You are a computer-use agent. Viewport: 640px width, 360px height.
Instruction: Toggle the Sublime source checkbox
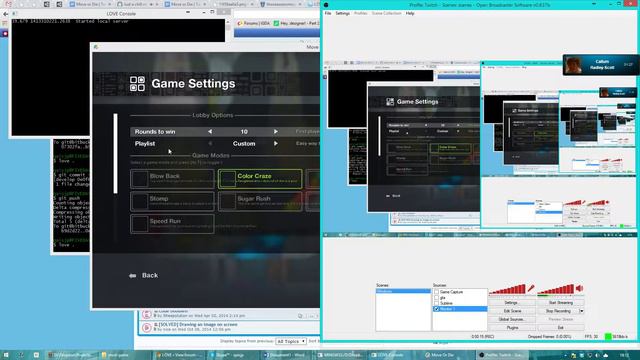click(436, 303)
